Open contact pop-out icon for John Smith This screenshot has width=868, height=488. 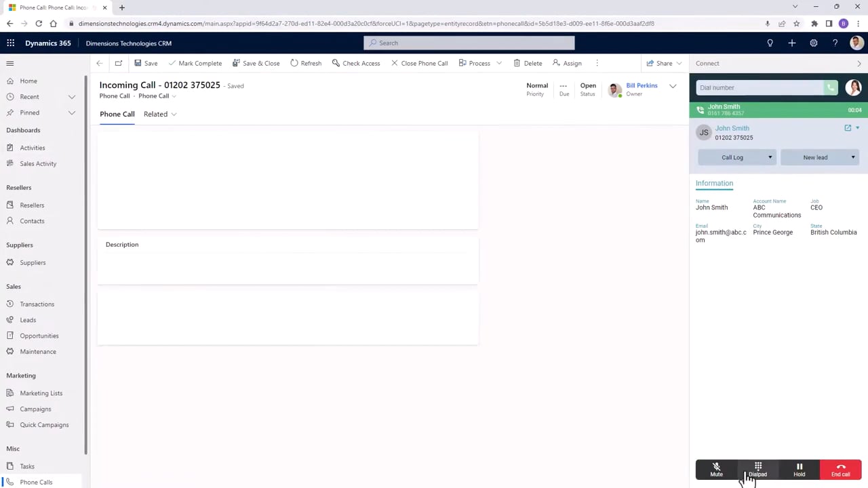[848, 128]
